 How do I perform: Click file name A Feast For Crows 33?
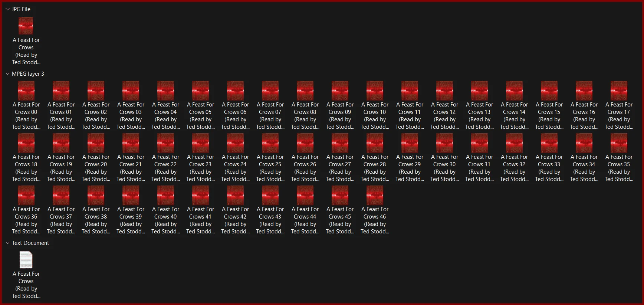549,168
